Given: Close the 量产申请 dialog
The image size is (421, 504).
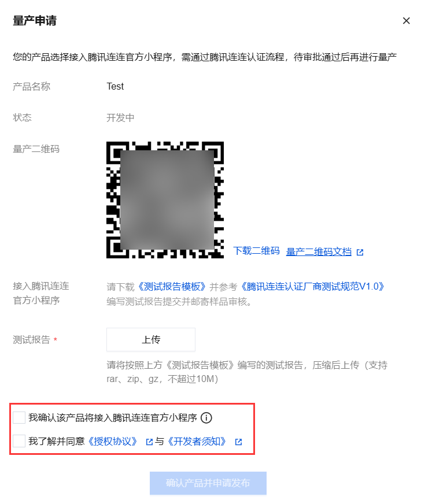Looking at the screenshot, I should point(406,21).
